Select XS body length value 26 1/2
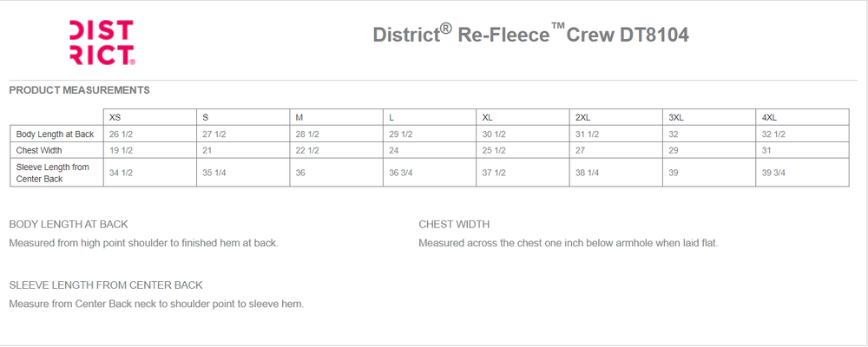This screenshot has height=347, width=868. click(x=121, y=134)
